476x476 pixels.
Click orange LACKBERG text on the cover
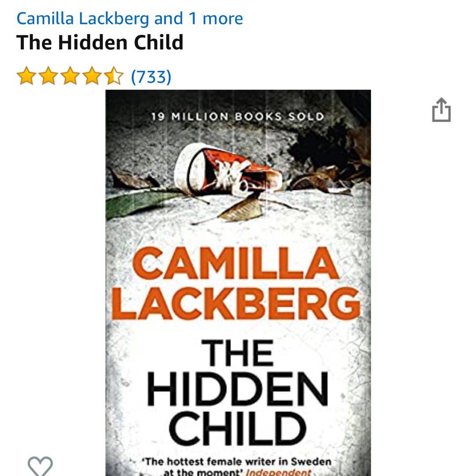pyautogui.click(x=236, y=304)
